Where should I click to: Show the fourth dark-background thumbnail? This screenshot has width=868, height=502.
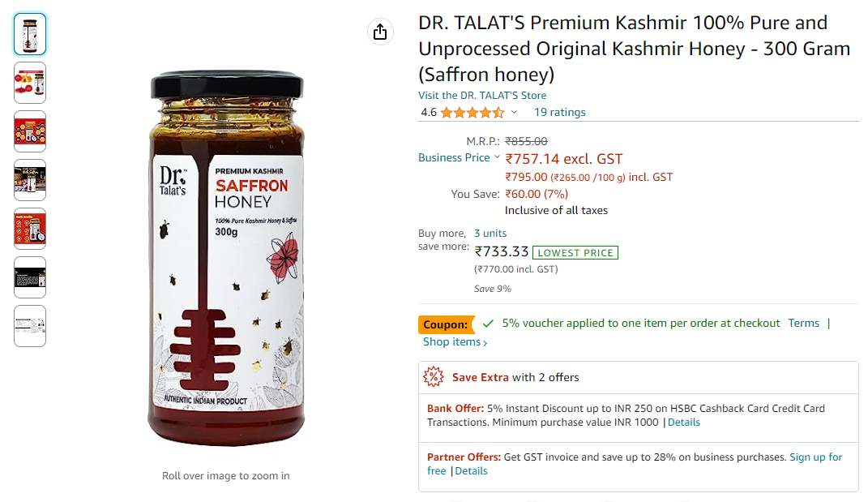point(30,180)
